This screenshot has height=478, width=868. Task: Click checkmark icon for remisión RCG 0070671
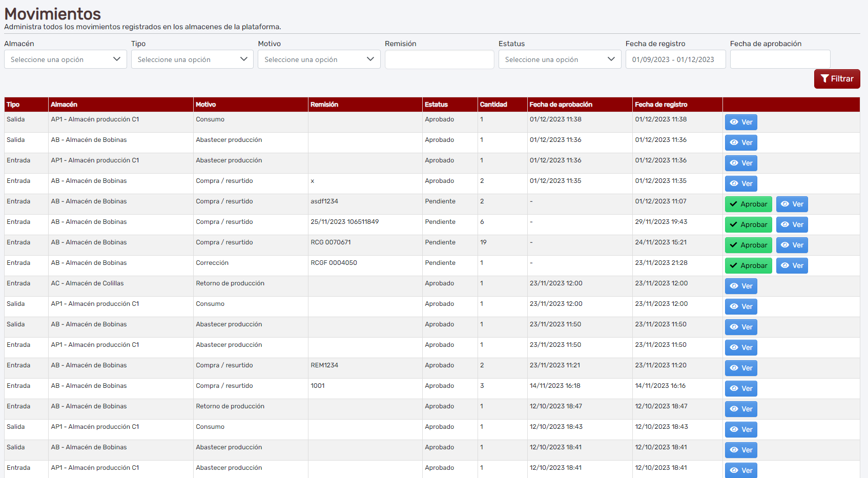pos(734,245)
